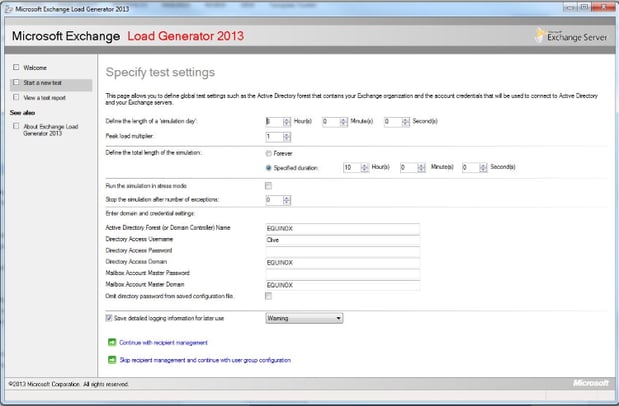The height and width of the screenshot is (406, 619).
Task: Click the Directory Access Username field
Action: pyautogui.click(x=343, y=240)
